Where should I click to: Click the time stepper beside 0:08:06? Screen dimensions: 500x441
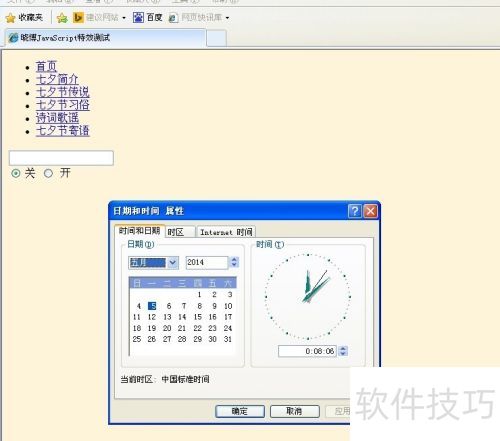pyautogui.click(x=343, y=351)
